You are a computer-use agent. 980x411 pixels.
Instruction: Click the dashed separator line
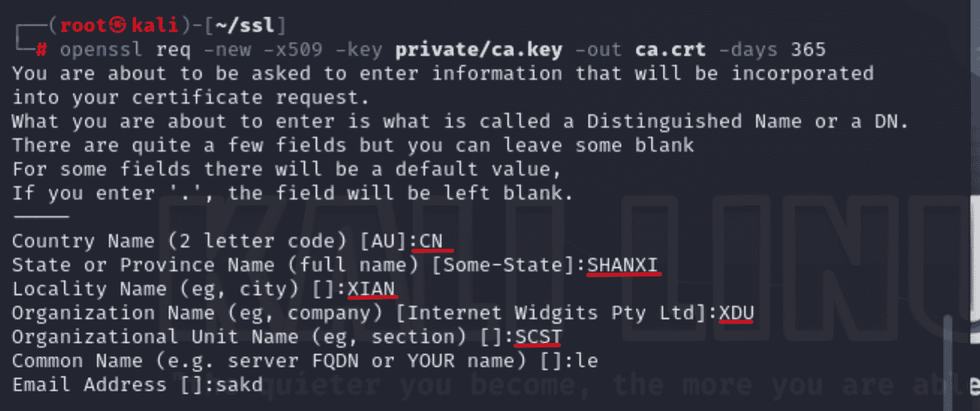point(40,217)
